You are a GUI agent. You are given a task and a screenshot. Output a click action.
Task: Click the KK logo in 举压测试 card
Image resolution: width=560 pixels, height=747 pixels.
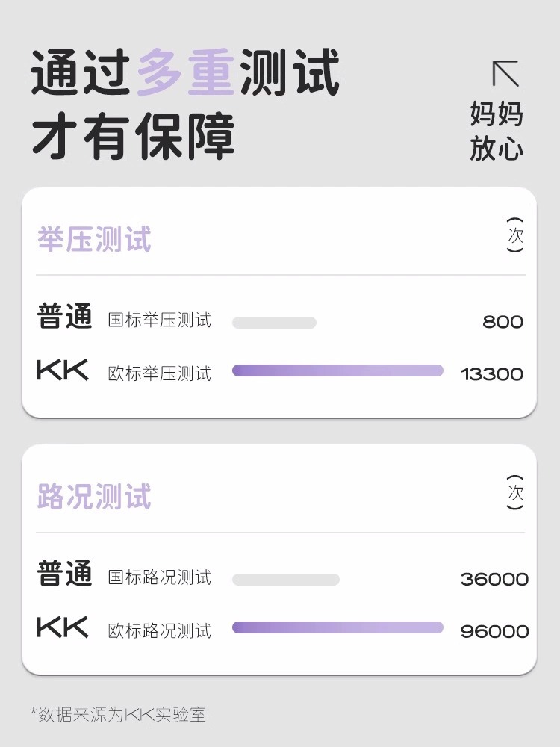click(x=63, y=371)
